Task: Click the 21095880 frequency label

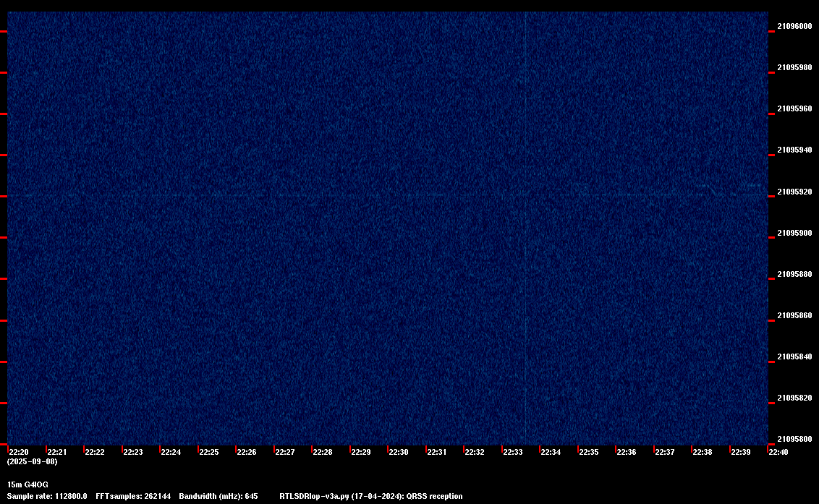Action: click(x=794, y=274)
